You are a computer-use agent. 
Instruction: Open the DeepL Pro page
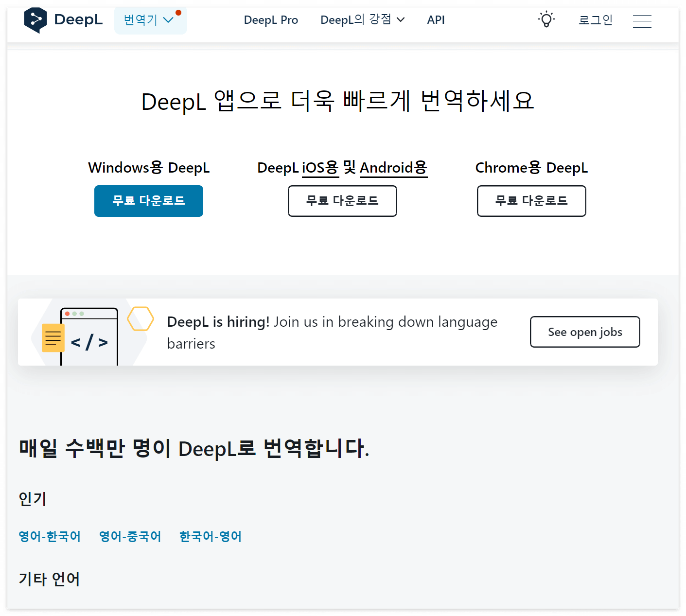pyautogui.click(x=271, y=20)
